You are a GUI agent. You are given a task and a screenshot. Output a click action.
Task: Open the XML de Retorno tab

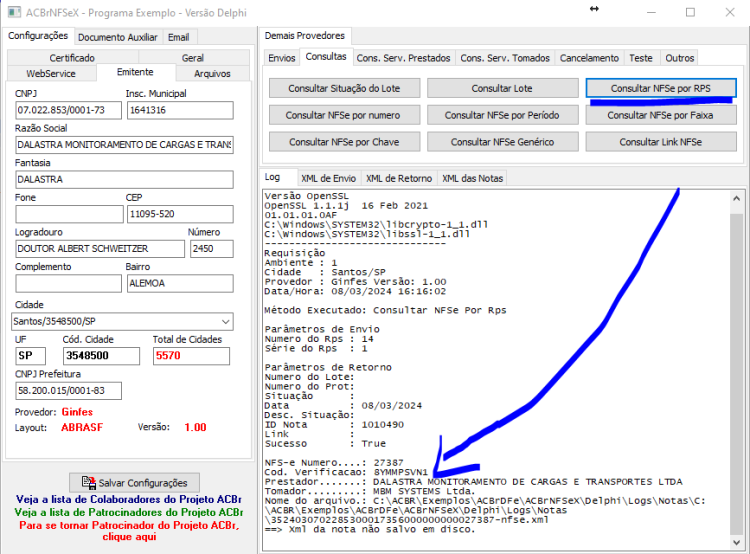[x=399, y=178]
